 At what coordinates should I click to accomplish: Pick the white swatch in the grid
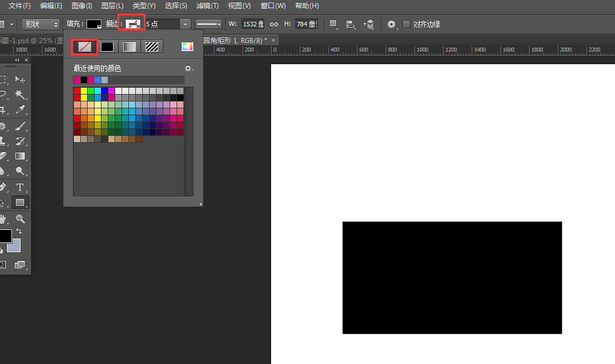click(x=118, y=91)
